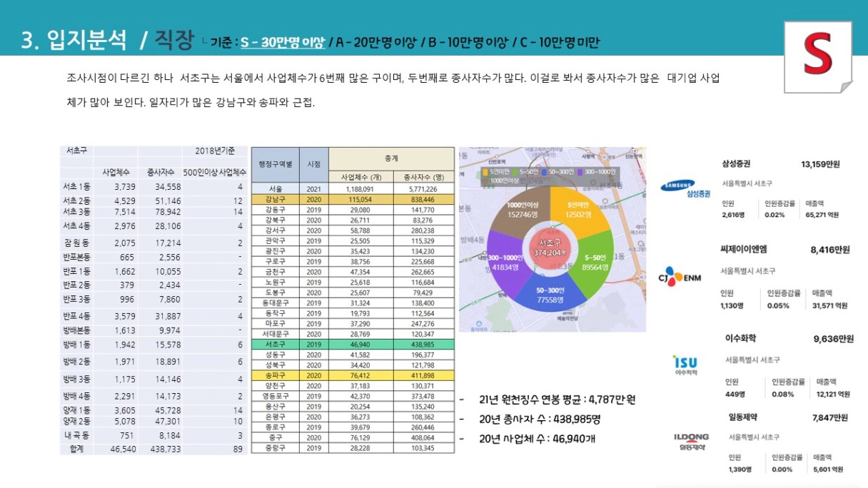Click the 잠원 동 row label

(x=76, y=243)
